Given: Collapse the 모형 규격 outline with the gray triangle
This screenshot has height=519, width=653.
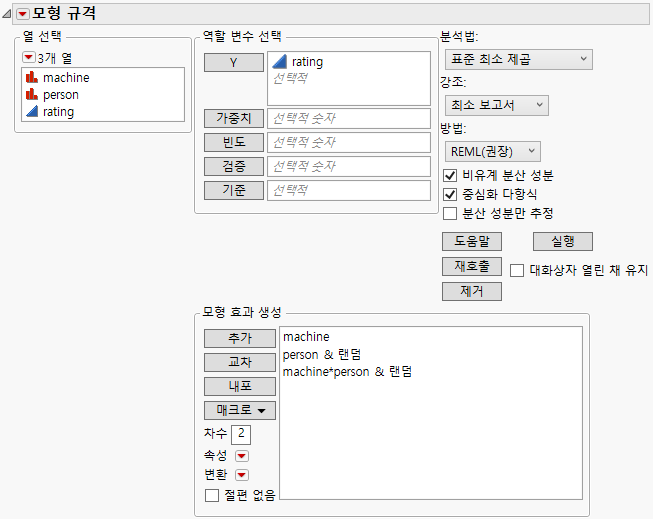Looking at the screenshot, I should click(9, 14).
